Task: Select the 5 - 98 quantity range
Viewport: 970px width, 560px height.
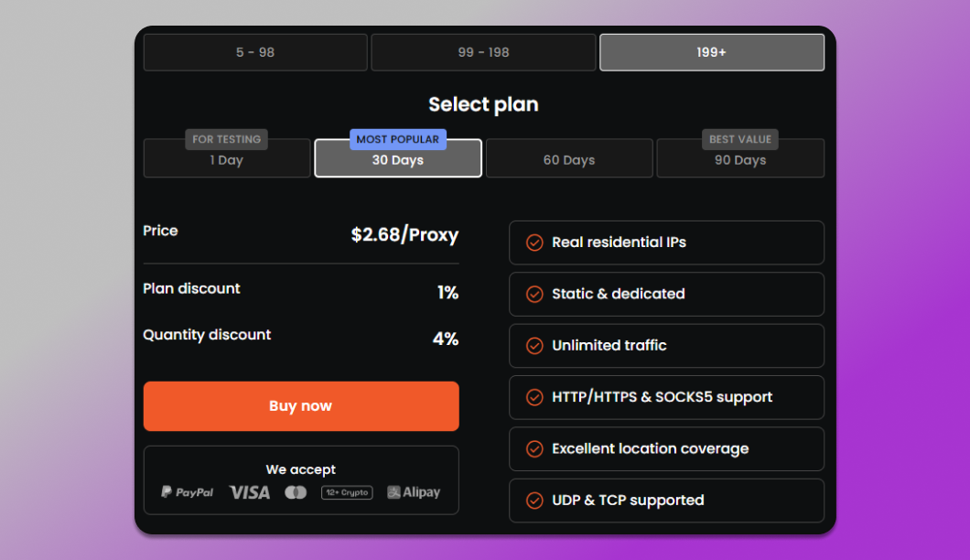Action: [x=255, y=52]
